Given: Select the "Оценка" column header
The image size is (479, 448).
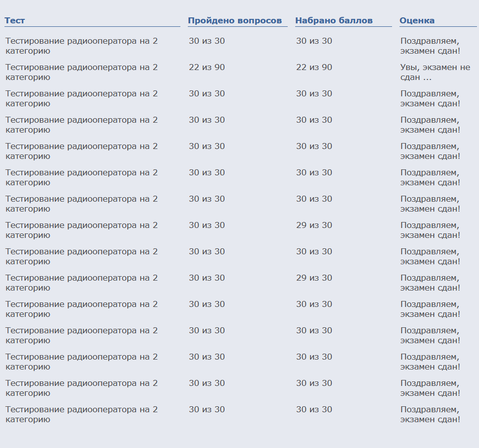Looking at the screenshot, I should pyautogui.click(x=417, y=20).
